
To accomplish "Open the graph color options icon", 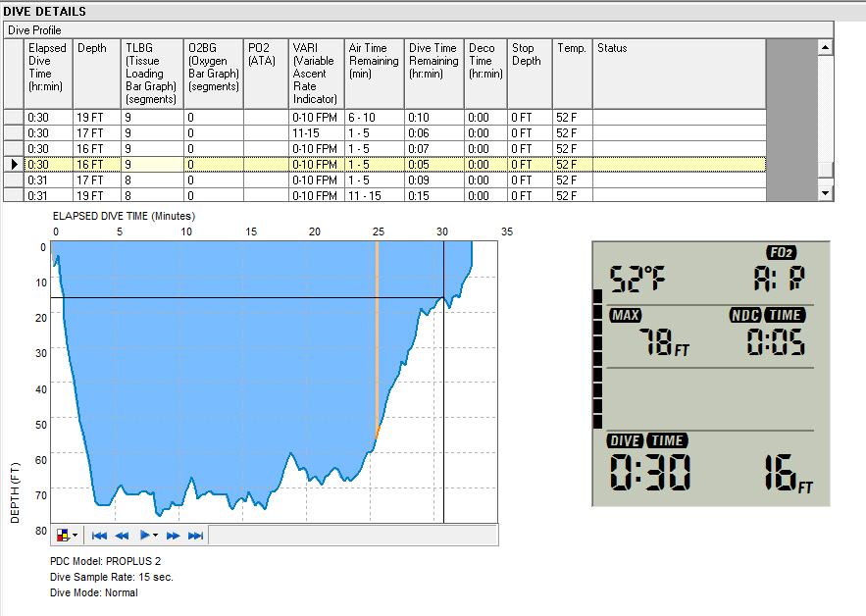I will (x=63, y=535).
